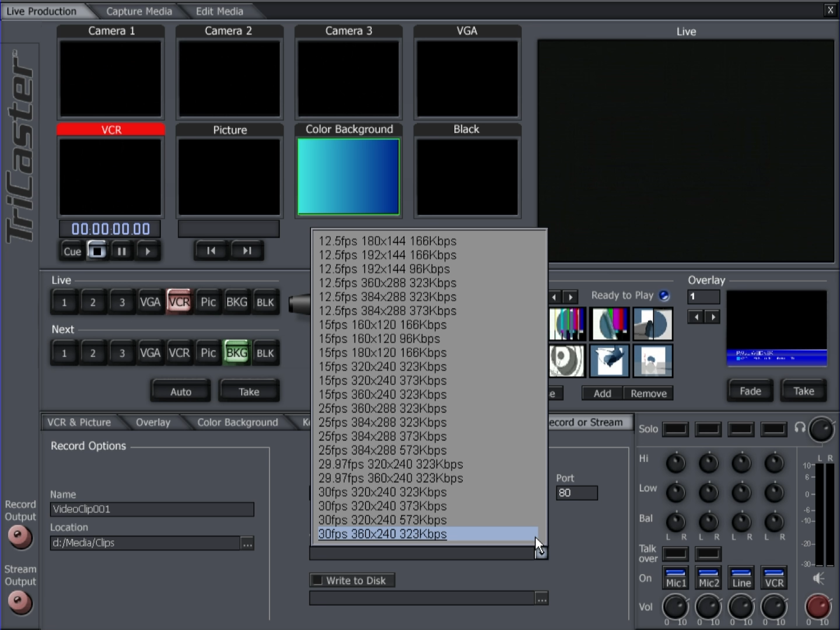This screenshot has width=840, height=630.
Task: Click the Auto transition button
Action: click(x=181, y=391)
